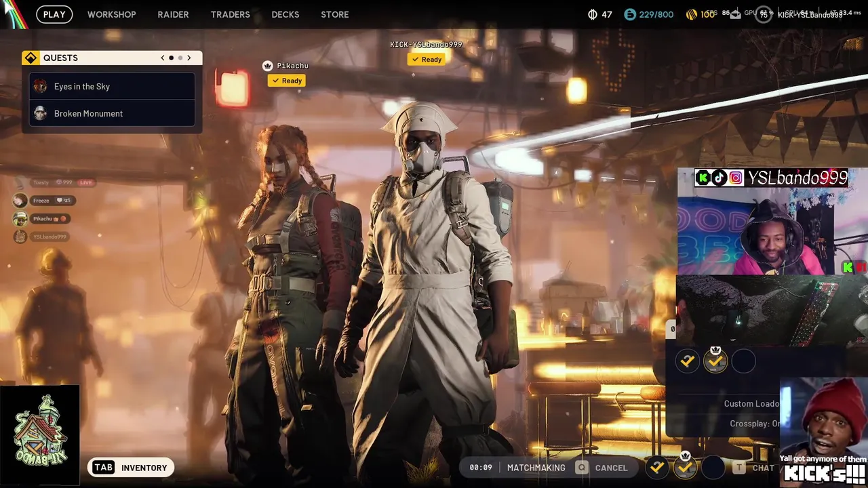Viewport: 868px width, 488px height.
Task: Click the crowned leader squad slot in bottom bar
Action: (685, 466)
